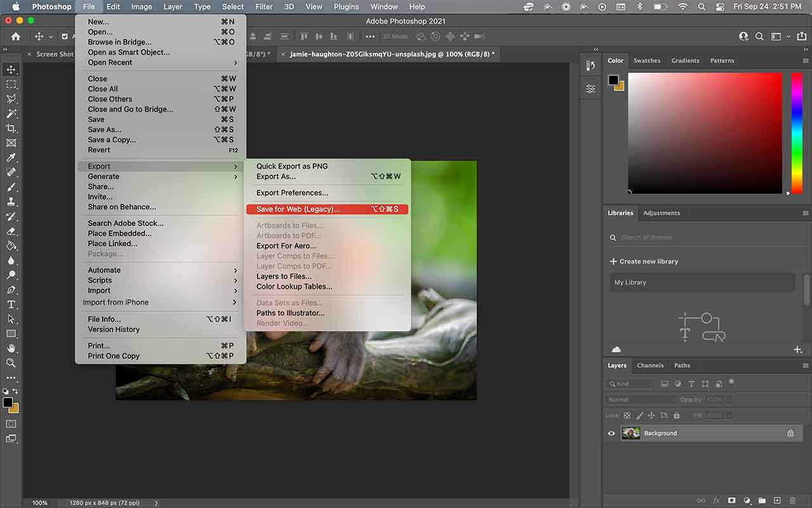Select the Horizontal Type tool
This screenshot has width=812, height=508.
coord(11,304)
